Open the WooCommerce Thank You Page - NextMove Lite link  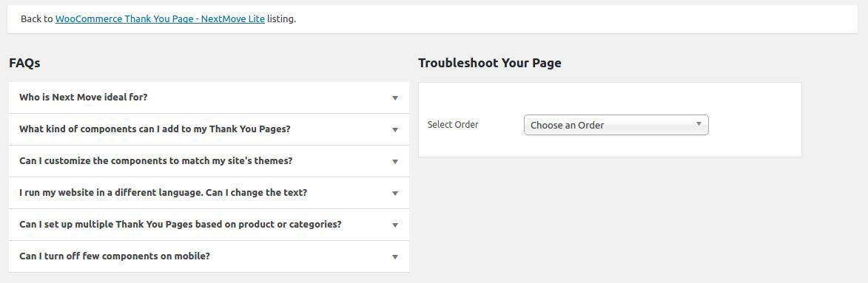[x=160, y=18]
